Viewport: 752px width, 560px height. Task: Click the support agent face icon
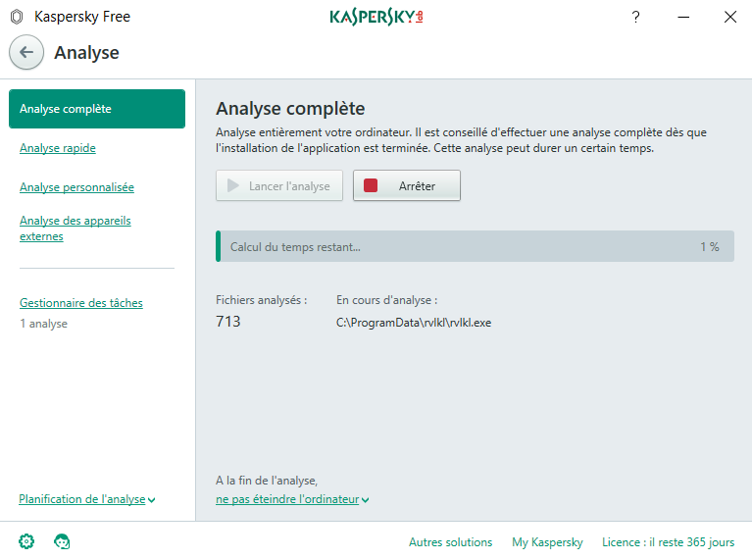click(62, 541)
